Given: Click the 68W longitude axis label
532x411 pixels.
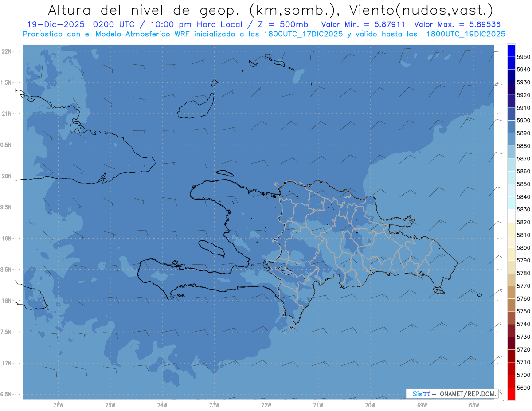Looking at the screenshot, I should [473, 405].
